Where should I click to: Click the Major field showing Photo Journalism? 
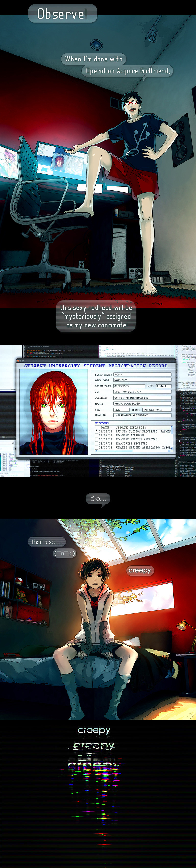142,404
